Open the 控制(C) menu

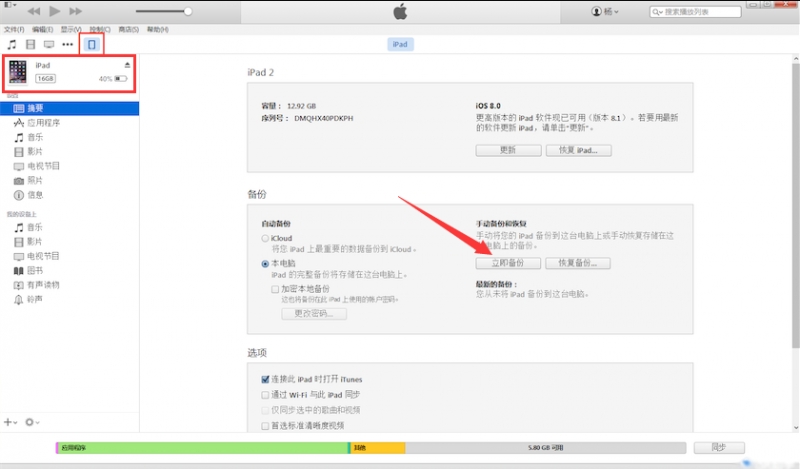(99, 30)
